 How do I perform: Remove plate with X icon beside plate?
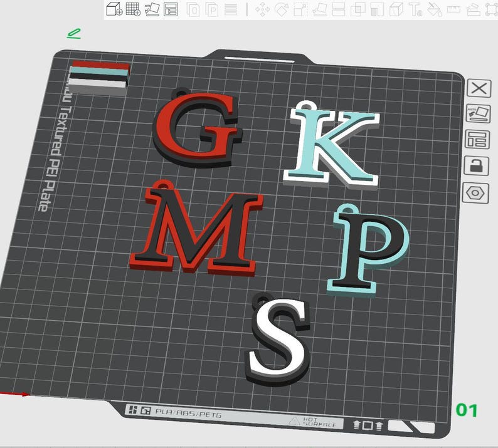tap(479, 88)
